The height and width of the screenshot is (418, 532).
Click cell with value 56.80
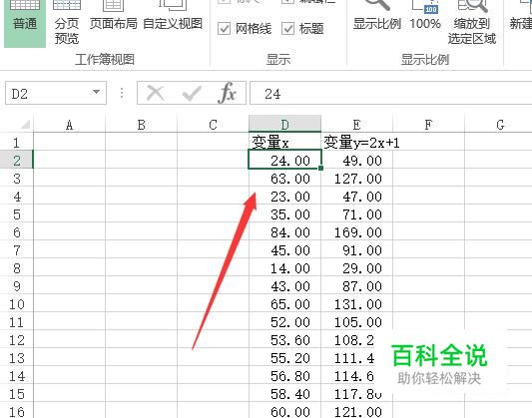click(285, 376)
